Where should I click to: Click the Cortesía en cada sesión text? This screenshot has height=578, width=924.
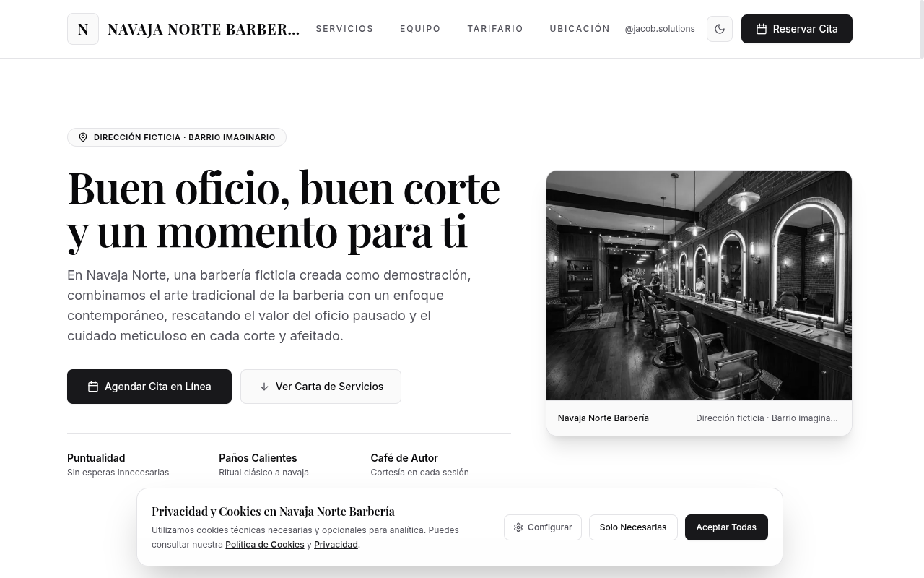point(419,473)
